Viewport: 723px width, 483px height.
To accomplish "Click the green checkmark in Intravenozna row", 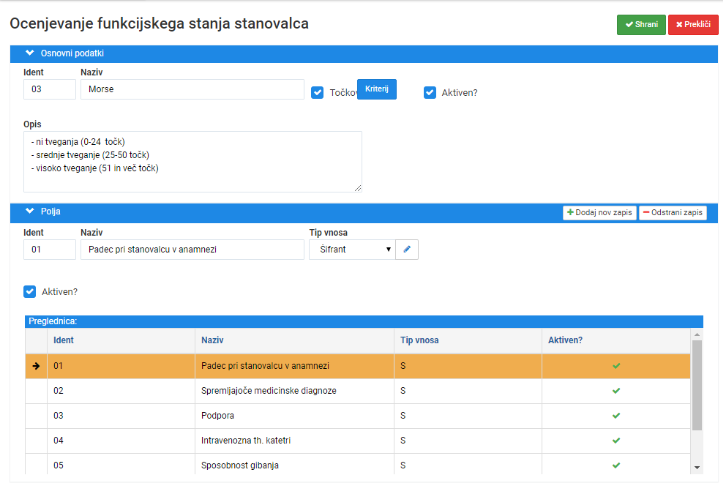I will coord(616,441).
